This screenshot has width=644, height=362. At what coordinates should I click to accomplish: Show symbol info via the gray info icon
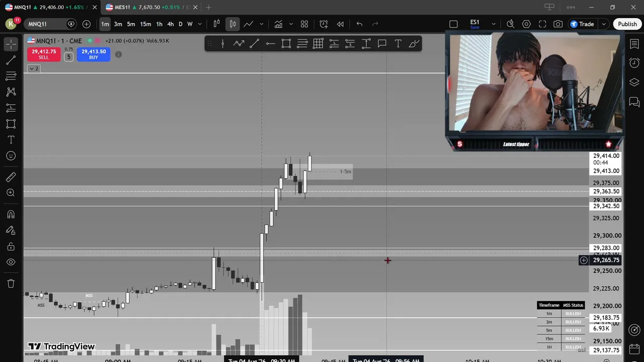pyautogui.click(x=118, y=54)
